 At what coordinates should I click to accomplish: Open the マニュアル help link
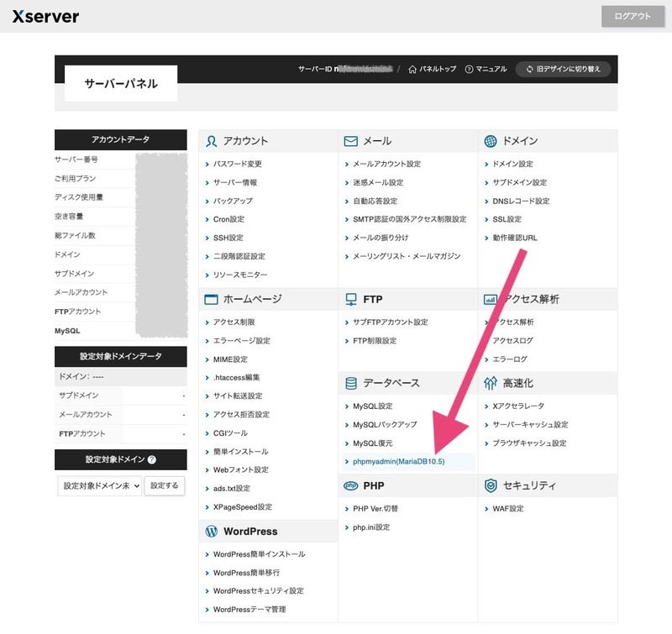tap(486, 69)
